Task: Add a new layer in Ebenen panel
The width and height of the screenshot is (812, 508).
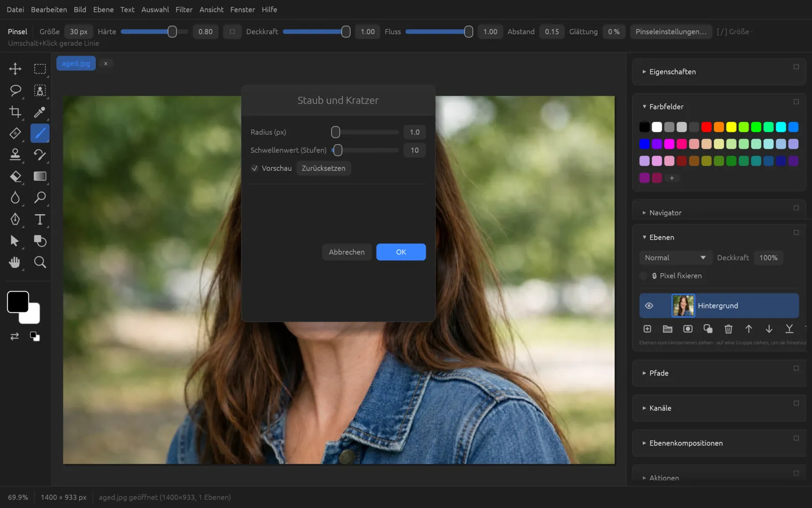Action: pyautogui.click(x=647, y=329)
